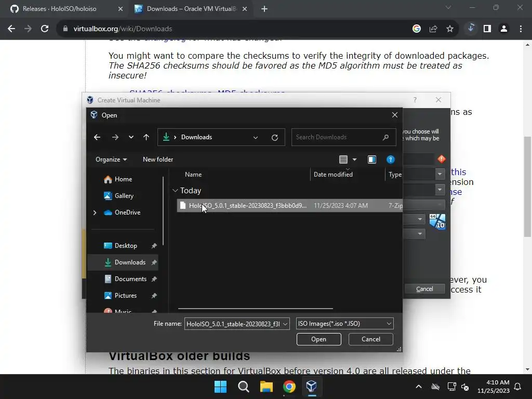Open help in Create Virtual Machine window
The width and height of the screenshot is (532, 399).
coord(415,100)
